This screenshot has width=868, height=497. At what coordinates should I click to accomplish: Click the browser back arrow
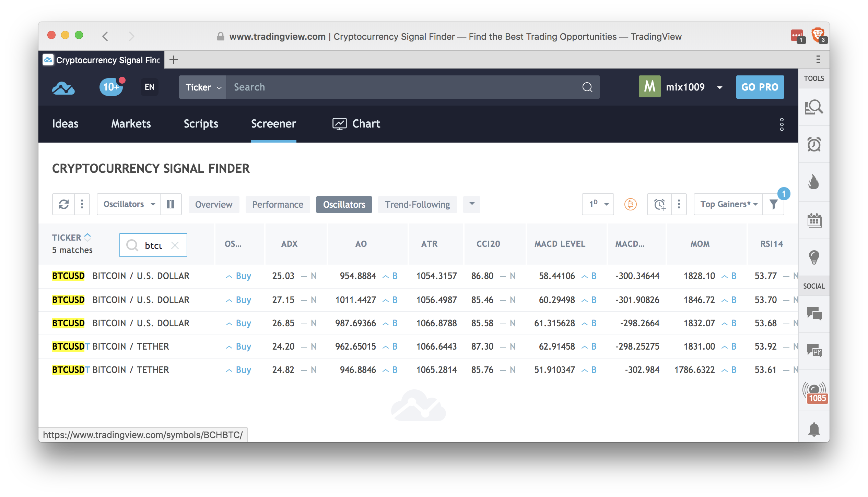point(105,36)
